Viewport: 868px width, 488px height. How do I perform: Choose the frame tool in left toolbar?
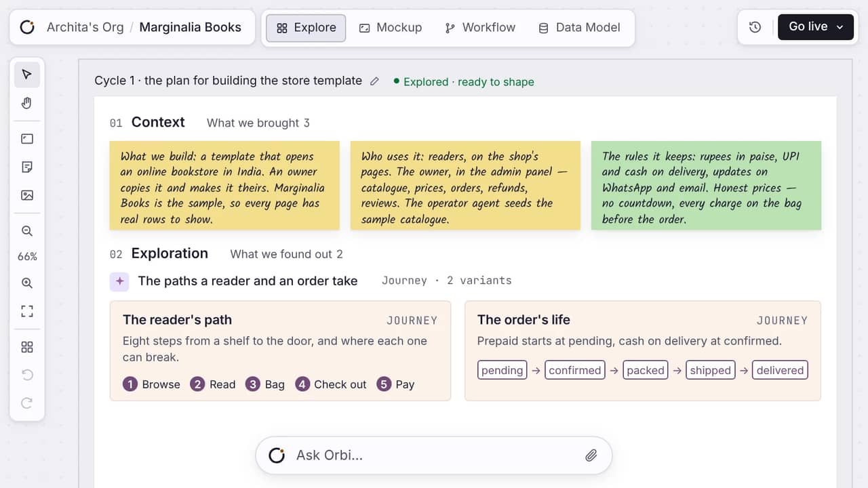(x=27, y=139)
